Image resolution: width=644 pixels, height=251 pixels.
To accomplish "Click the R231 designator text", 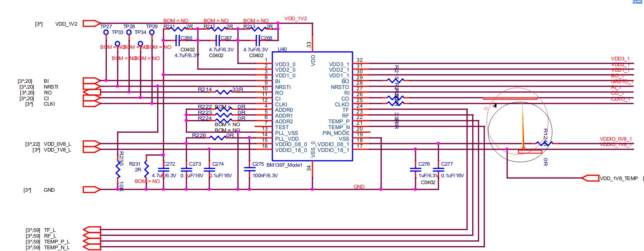I will [135, 164].
